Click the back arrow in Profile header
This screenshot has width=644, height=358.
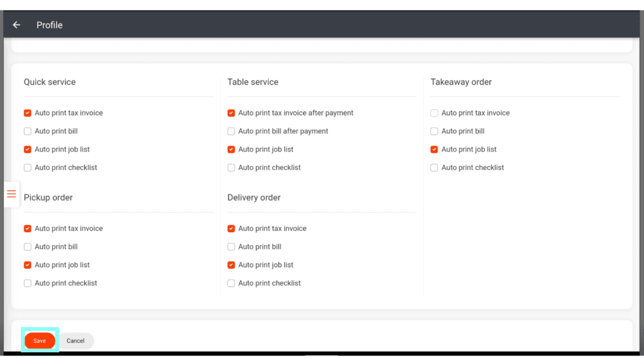(x=16, y=25)
